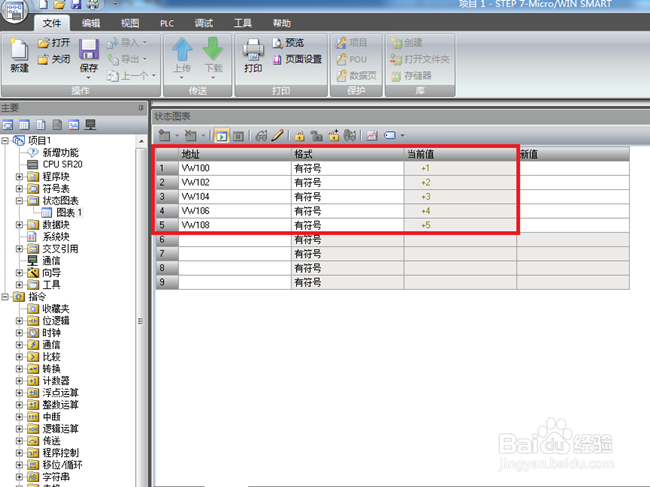The image size is (650, 487).
Task: Click the single read glasses icon
Action: coord(261,136)
